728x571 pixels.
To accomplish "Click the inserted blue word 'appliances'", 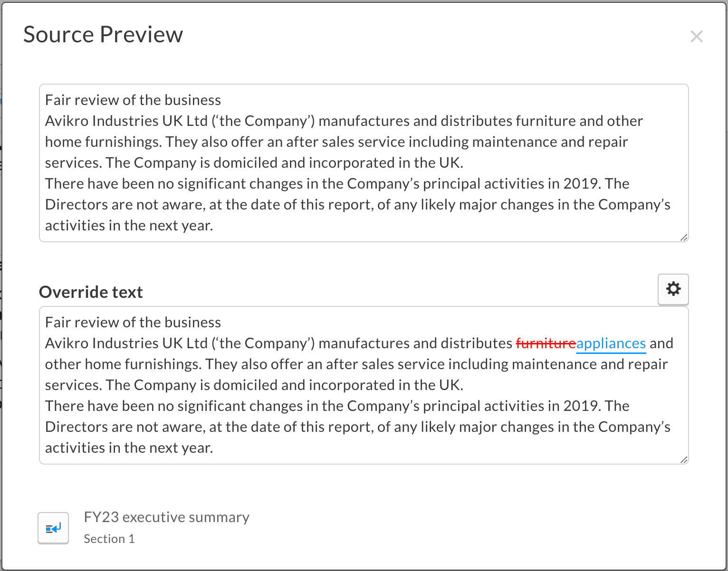I will click(611, 343).
